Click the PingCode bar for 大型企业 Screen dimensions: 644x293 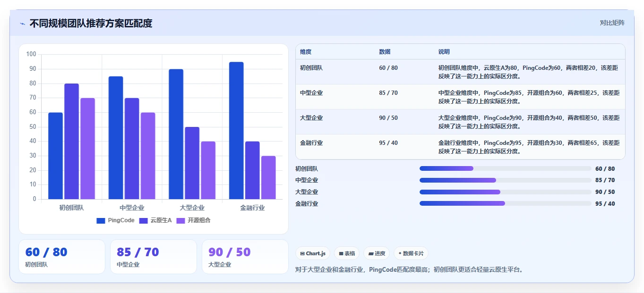click(176, 134)
